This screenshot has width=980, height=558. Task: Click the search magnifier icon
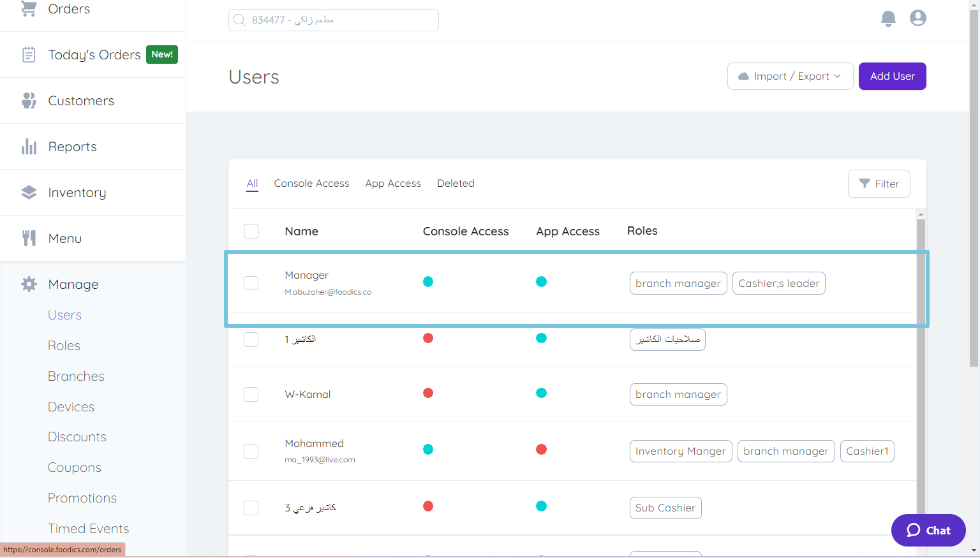(x=239, y=20)
